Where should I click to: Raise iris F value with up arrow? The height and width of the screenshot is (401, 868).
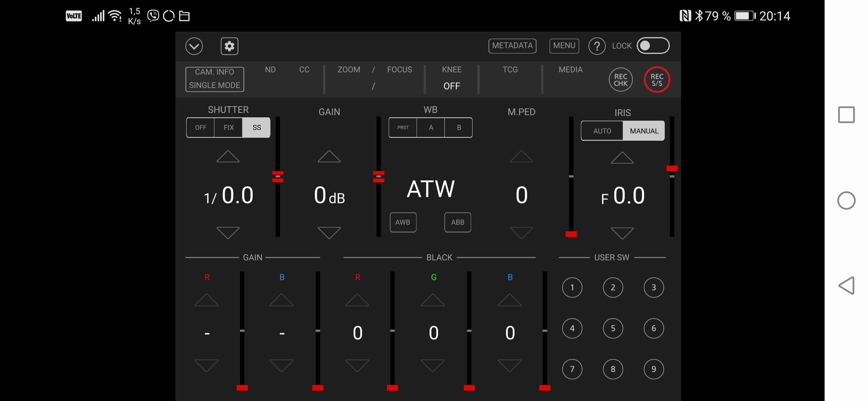click(x=622, y=158)
